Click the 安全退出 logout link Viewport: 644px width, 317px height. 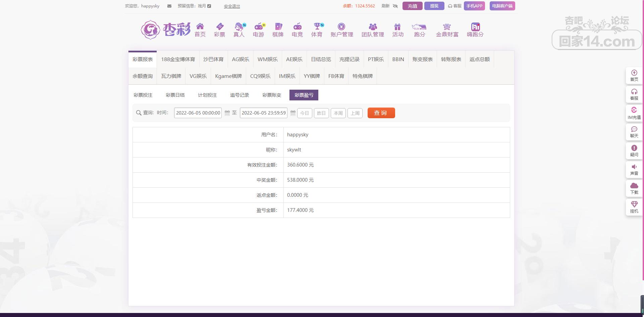point(232,6)
